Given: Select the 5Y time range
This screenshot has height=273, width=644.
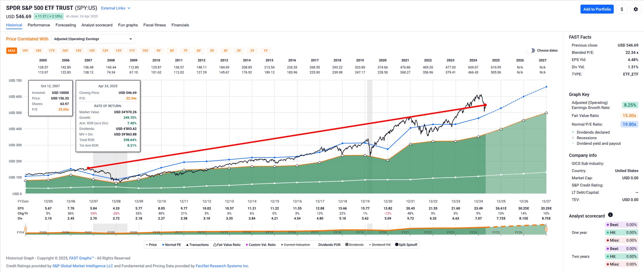Looking at the screenshot, I should pyautogui.click(x=212, y=51).
